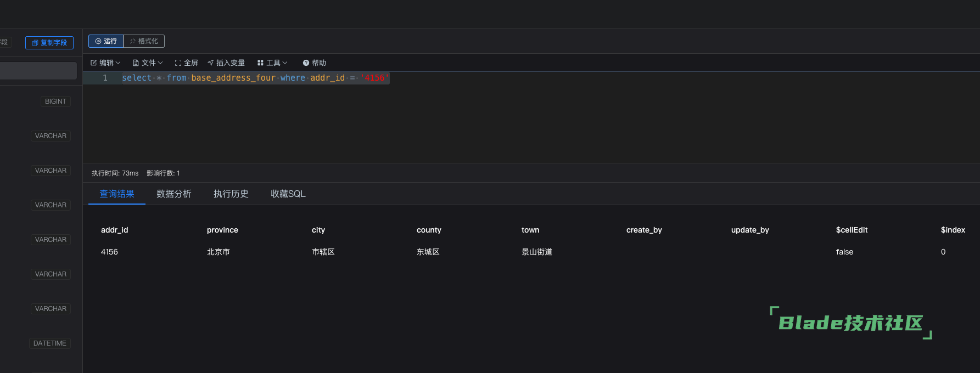Open the 编辑 edit dropdown menu
The height and width of the screenshot is (373, 980).
(x=105, y=63)
